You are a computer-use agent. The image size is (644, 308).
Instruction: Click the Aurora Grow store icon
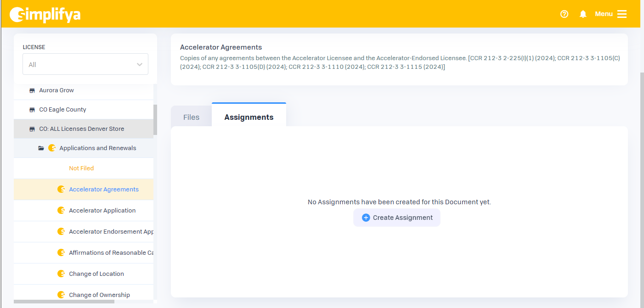32,90
